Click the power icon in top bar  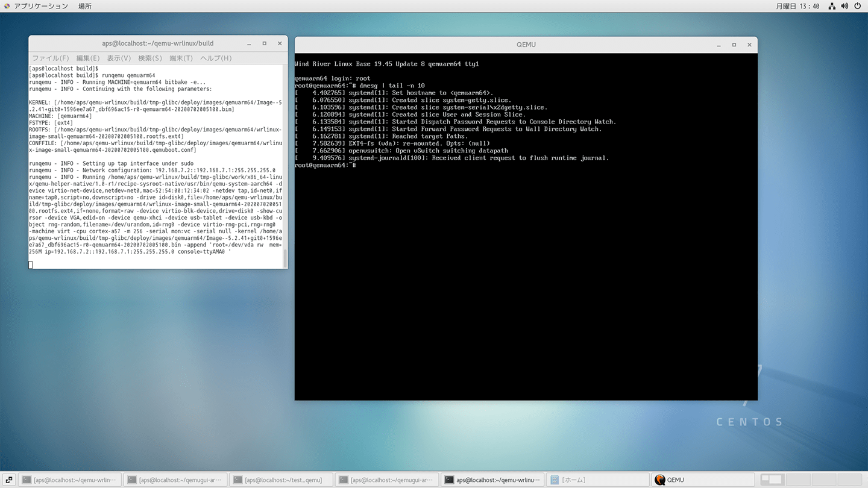857,6
